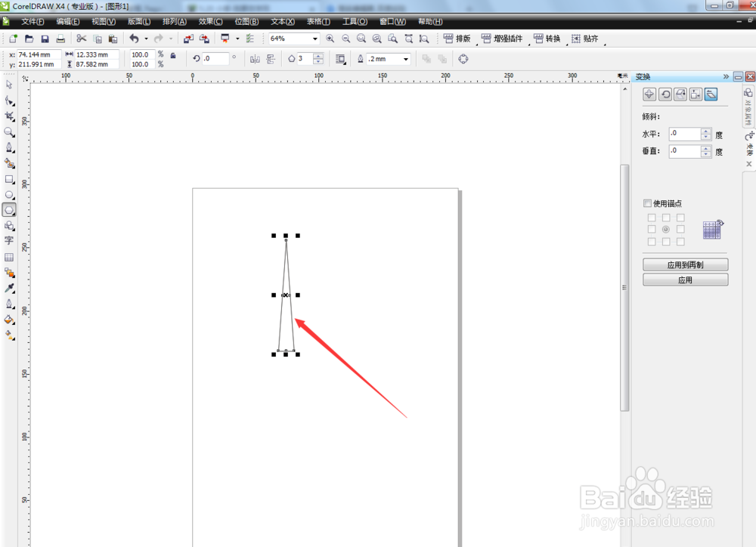This screenshot has height=547, width=756.
Task: Select the Zoom tool in toolbox
Action: coord(9,132)
